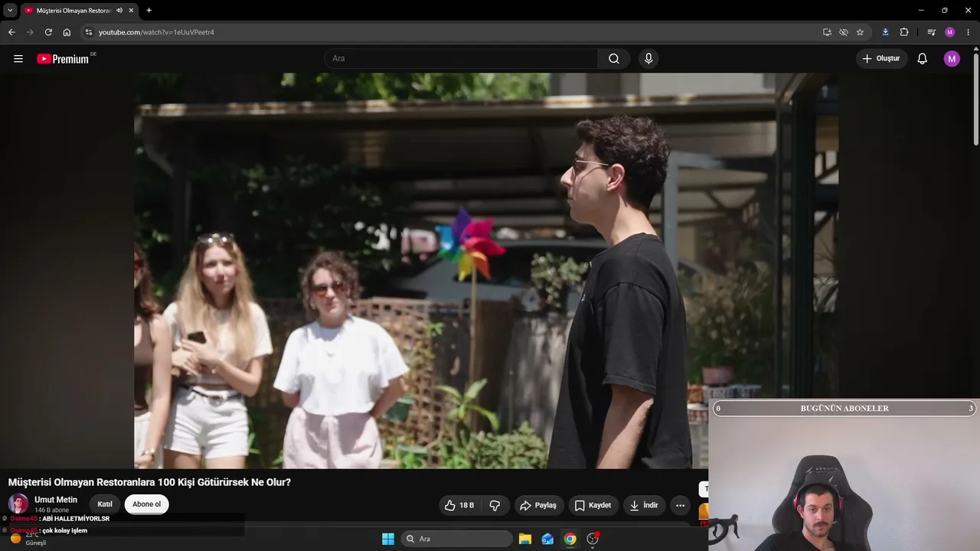Mute the tab using the speaker icon
Image resolution: width=980 pixels, height=551 pixels.
pos(119,11)
